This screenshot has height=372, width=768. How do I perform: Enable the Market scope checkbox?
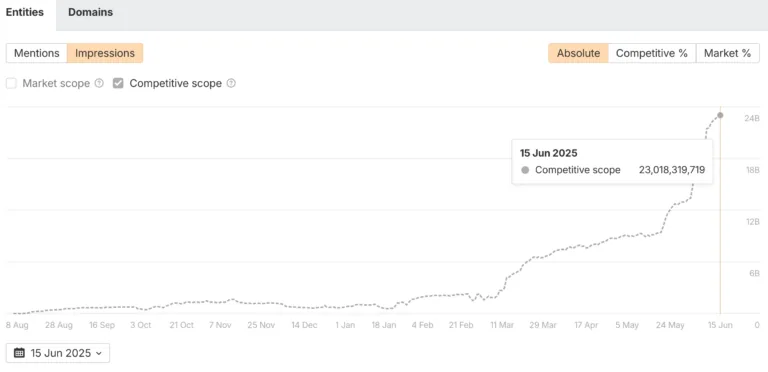coord(11,83)
